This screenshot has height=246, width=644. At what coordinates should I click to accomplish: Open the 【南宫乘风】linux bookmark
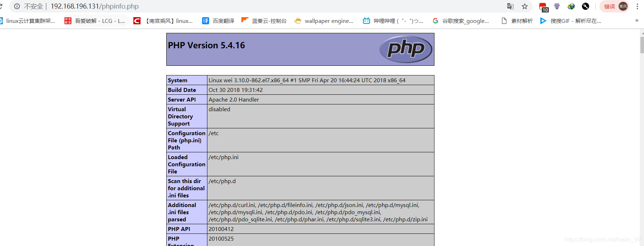(163, 21)
